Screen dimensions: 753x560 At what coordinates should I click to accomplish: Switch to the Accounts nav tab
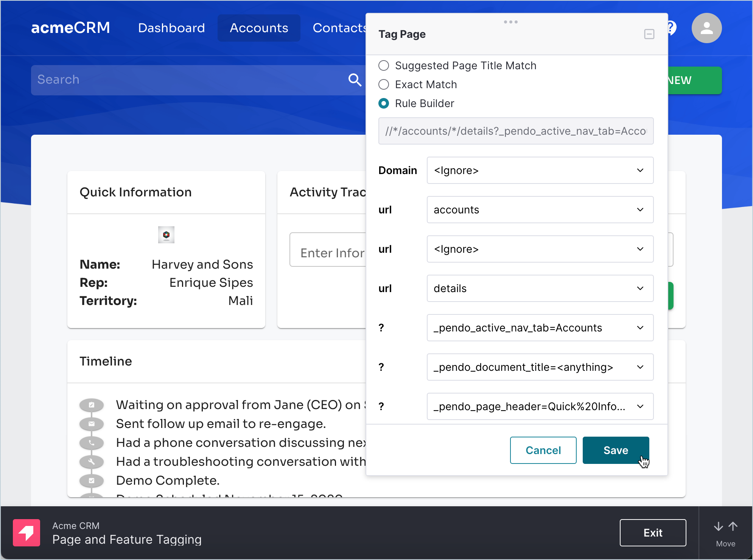click(x=259, y=28)
